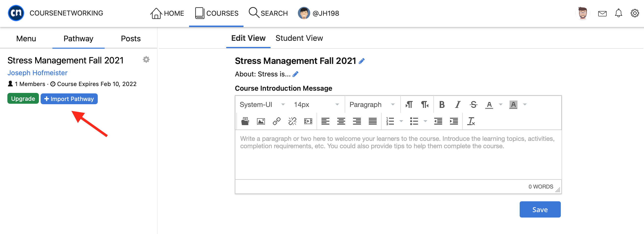The width and height of the screenshot is (644, 234).
Task: Increase indent of paragraph
Action: click(454, 121)
